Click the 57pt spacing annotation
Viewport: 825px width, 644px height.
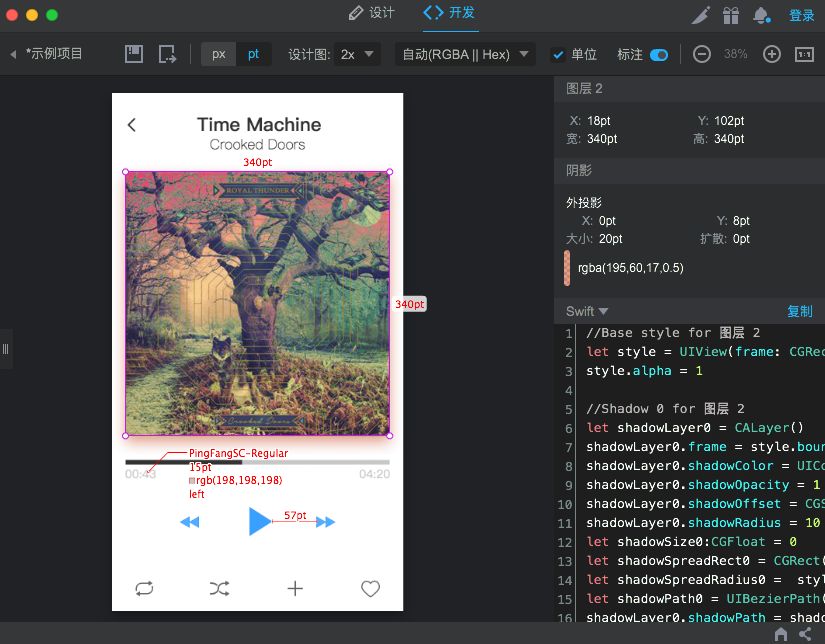click(x=295, y=515)
